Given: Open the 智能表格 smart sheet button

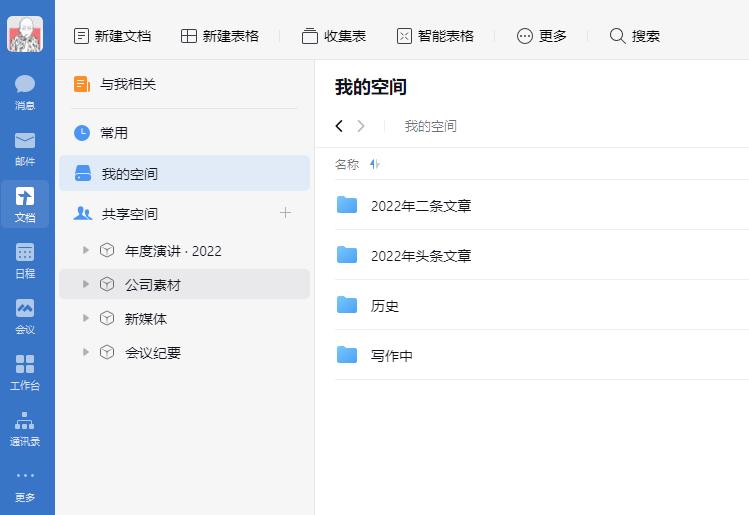Looking at the screenshot, I should coord(435,36).
